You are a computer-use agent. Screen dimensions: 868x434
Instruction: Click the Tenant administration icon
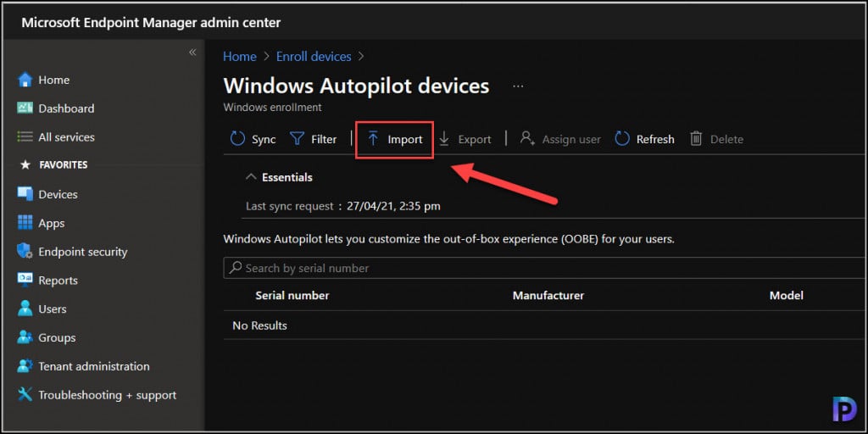[x=25, y=366]
